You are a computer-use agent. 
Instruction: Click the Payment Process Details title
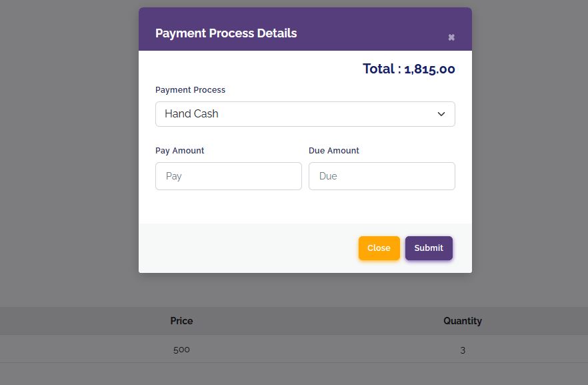pos(226,33)
